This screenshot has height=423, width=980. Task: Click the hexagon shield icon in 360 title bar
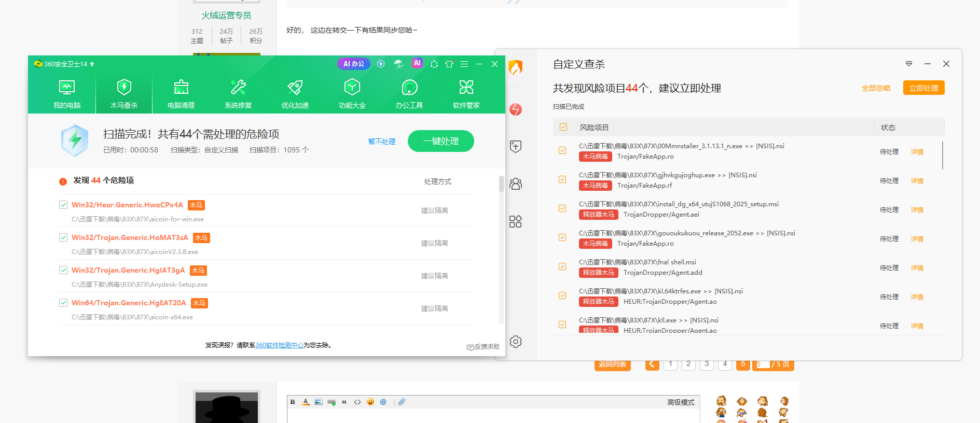click(x=381, y=64)
